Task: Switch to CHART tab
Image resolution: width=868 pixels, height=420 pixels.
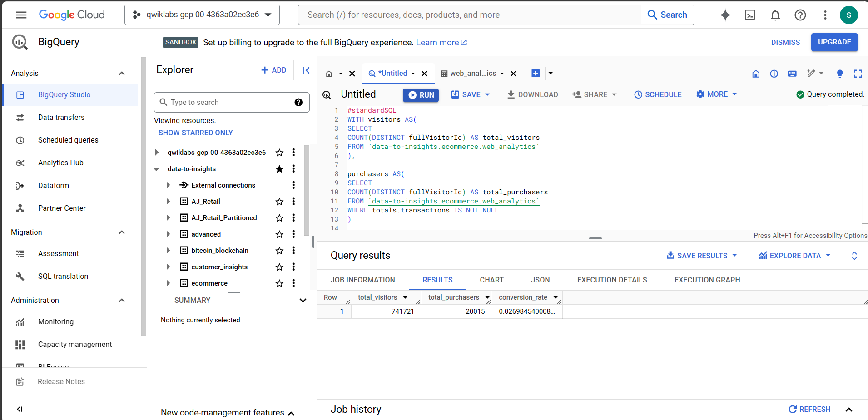Action: pos(491,280)
